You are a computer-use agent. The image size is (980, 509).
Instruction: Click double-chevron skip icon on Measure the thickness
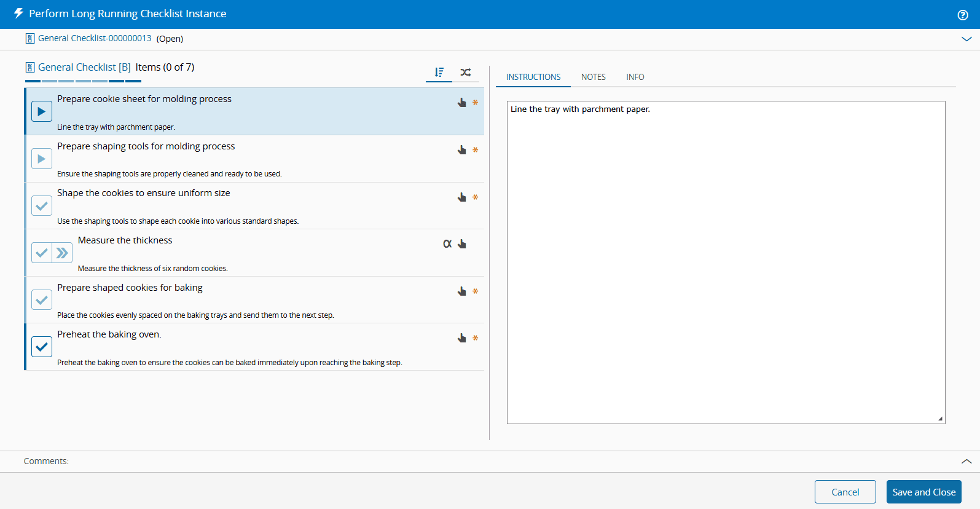[62, 253]
